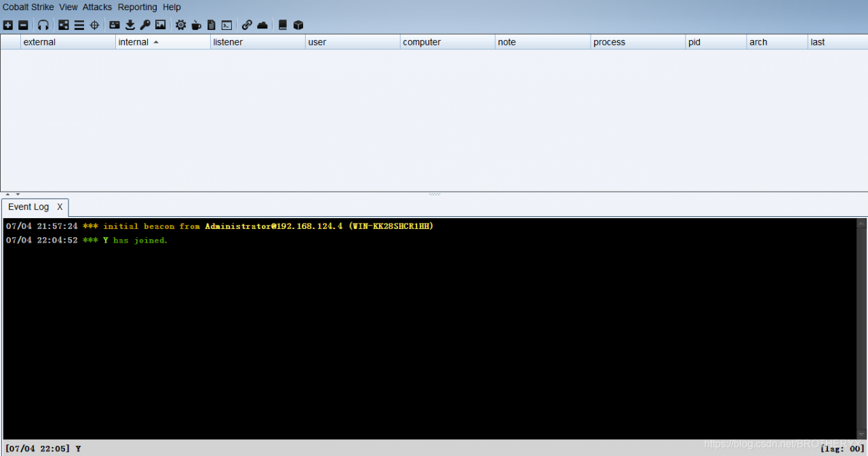Sort sessions by last column

(x=837, y=42)
